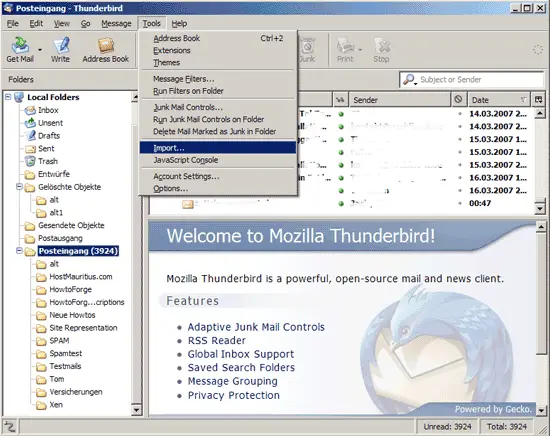Select the Postausgang folder
Screen dimensions: 550x436
60,238
